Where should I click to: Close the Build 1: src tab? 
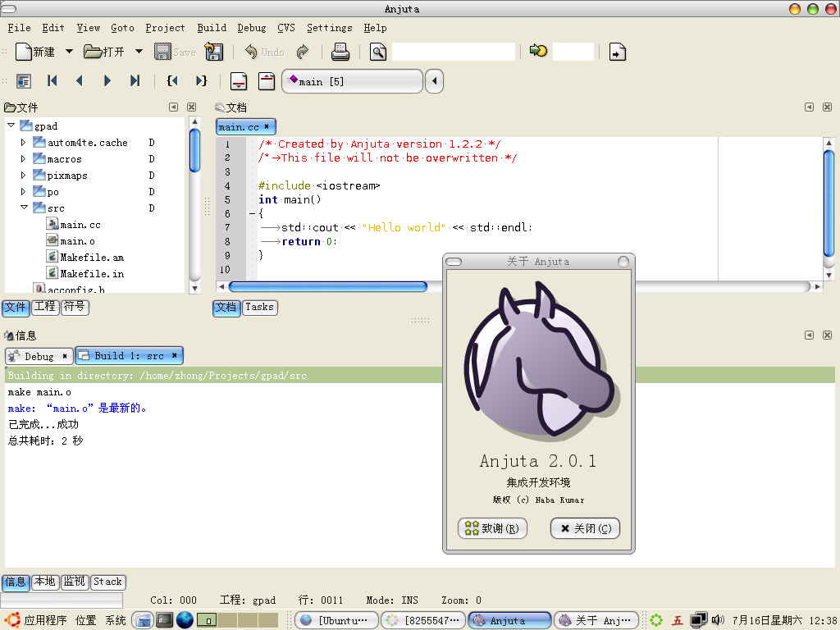(x=174, y=356)
